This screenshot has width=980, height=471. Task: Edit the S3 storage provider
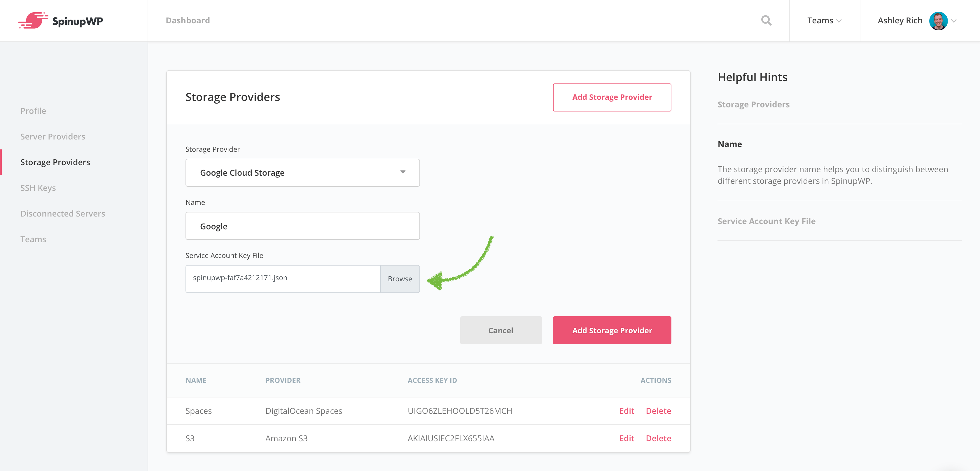(626, 438)
